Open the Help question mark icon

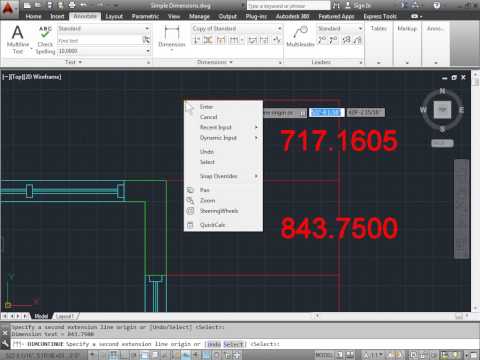click(x=437, y=5)
